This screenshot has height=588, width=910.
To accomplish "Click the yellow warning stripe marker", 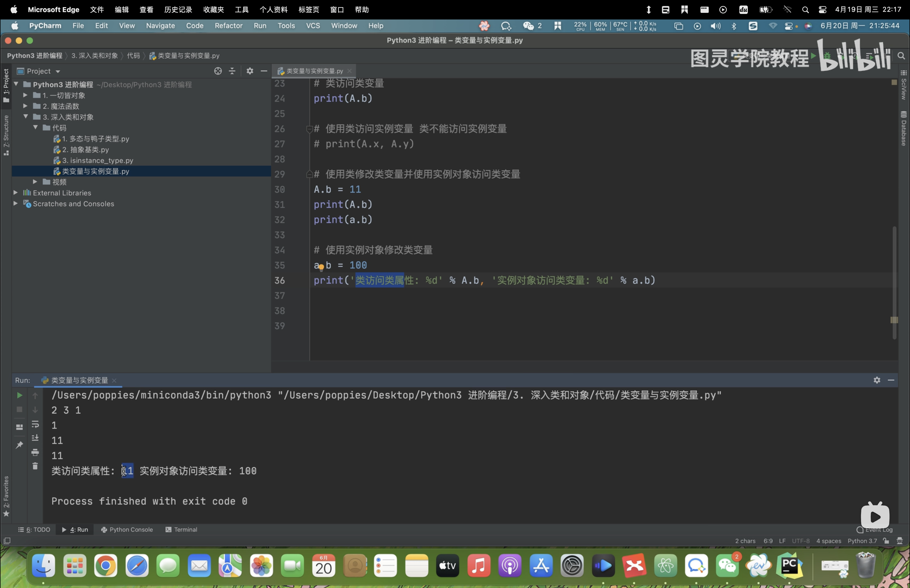I will 894,320.
